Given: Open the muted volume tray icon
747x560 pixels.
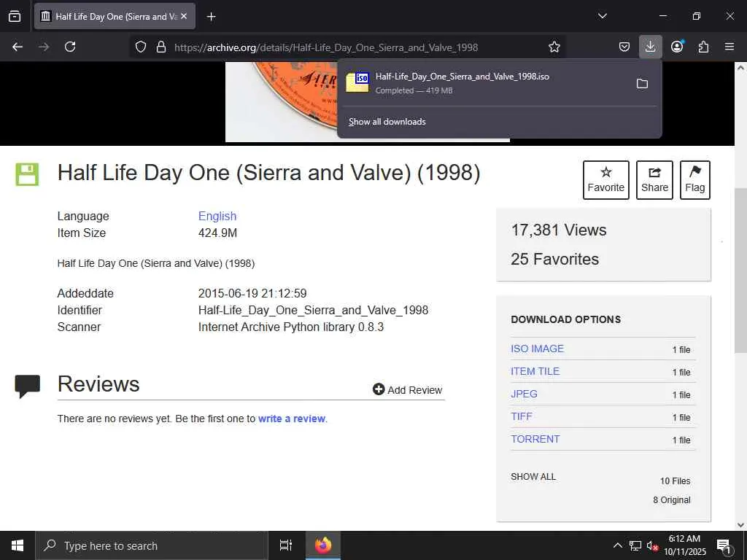Looking at the screenshot, I should pos(652,545).
